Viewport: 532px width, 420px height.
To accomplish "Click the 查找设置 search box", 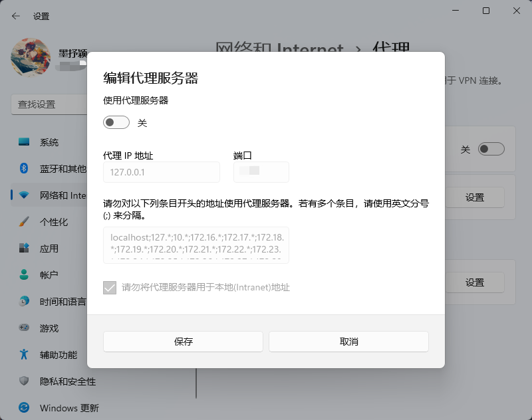I will (x=49, y=104).
